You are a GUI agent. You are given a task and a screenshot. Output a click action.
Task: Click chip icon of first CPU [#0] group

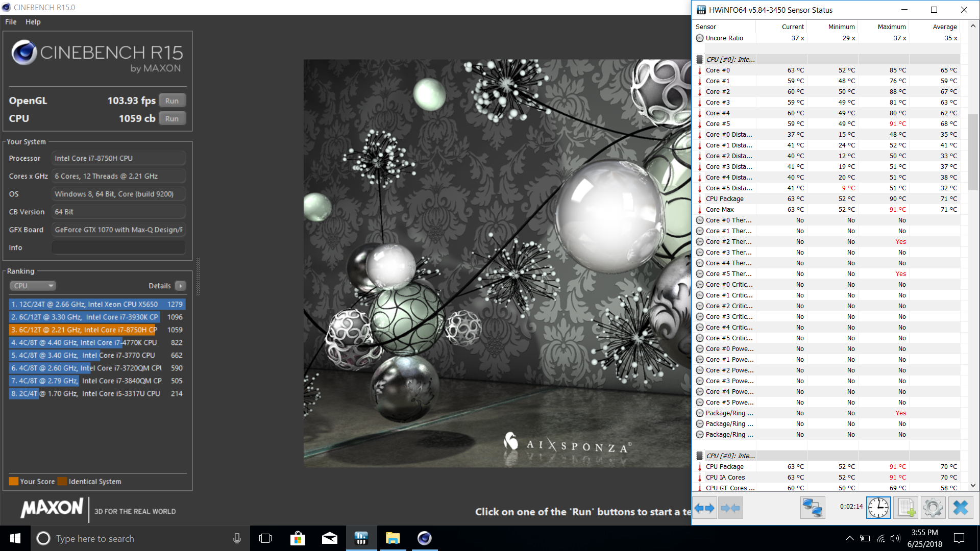pyautogui.click(x=700, y=60)
